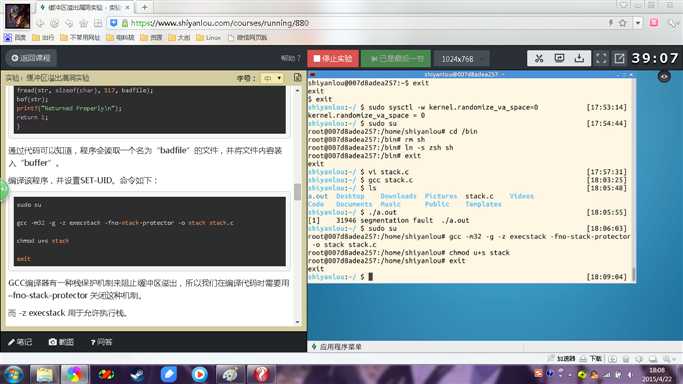The height and width of the screenshot is (384, 683).
Task: Click the 39:07 countdown timer
Action: [x=655, y=58]
